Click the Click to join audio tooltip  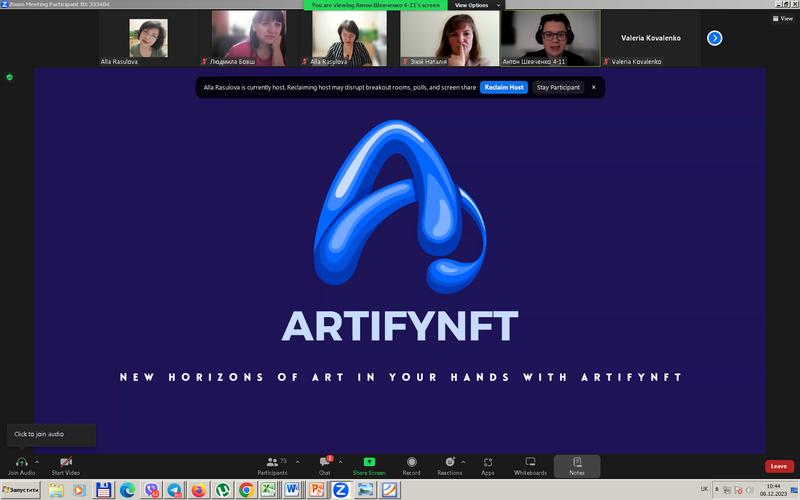pyautogui.click(x=51, y=435)
